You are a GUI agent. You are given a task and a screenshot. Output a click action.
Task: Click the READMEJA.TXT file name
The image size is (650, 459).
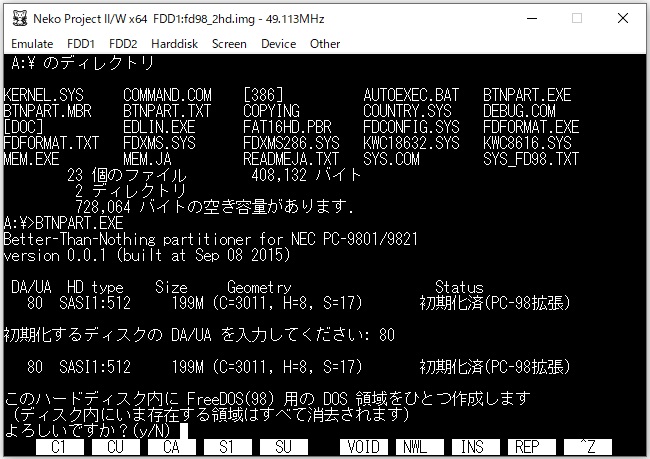pyautogui.click(x=291, y=159)
